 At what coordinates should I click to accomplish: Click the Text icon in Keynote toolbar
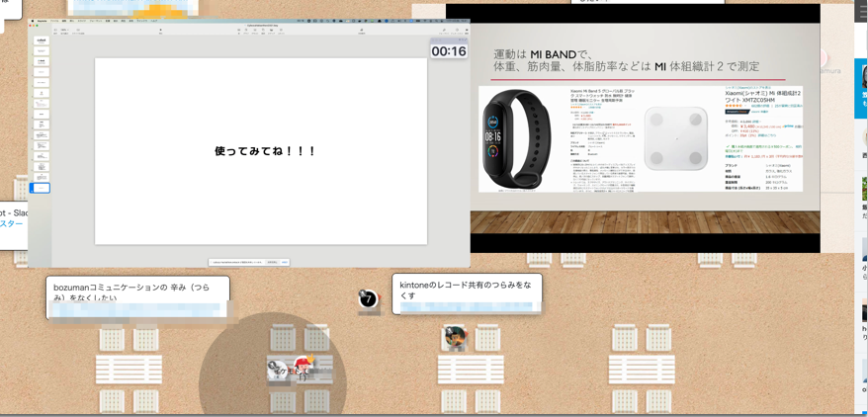255,31
